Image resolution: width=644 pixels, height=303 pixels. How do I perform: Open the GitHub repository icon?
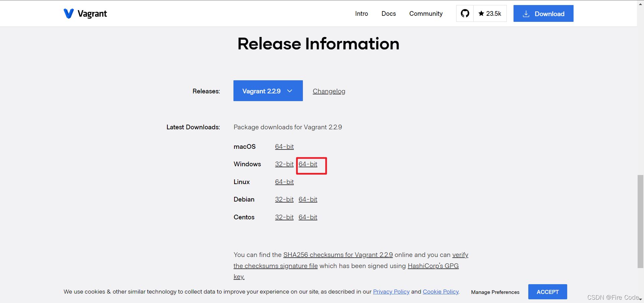click(x=465, y=13)
